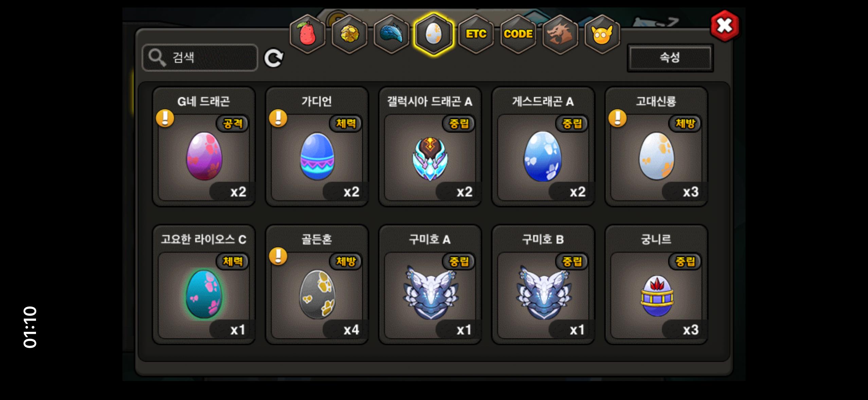Click the refresh arrow next to search
Viewport: 868px width, 400px height.
pos(274,58)
